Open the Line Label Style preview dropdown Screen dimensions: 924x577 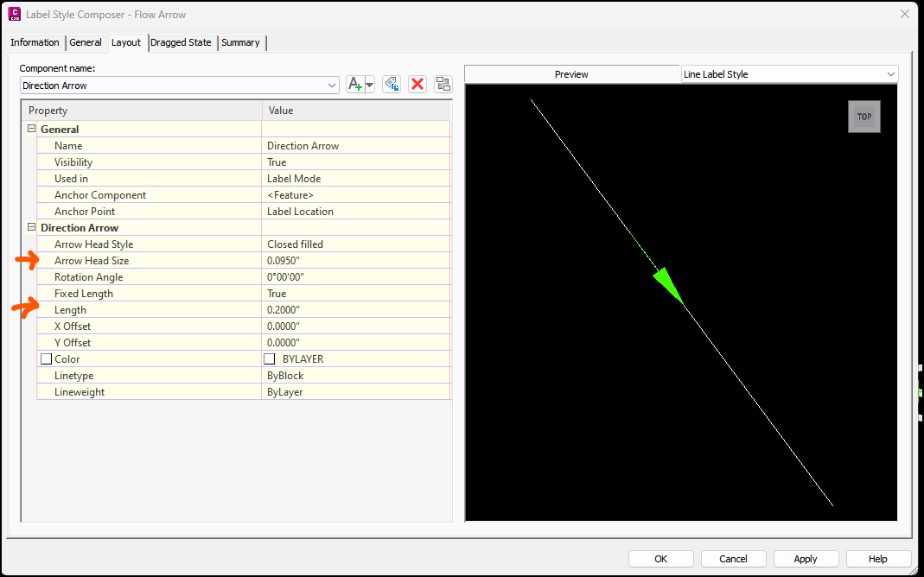coord(890,73)
